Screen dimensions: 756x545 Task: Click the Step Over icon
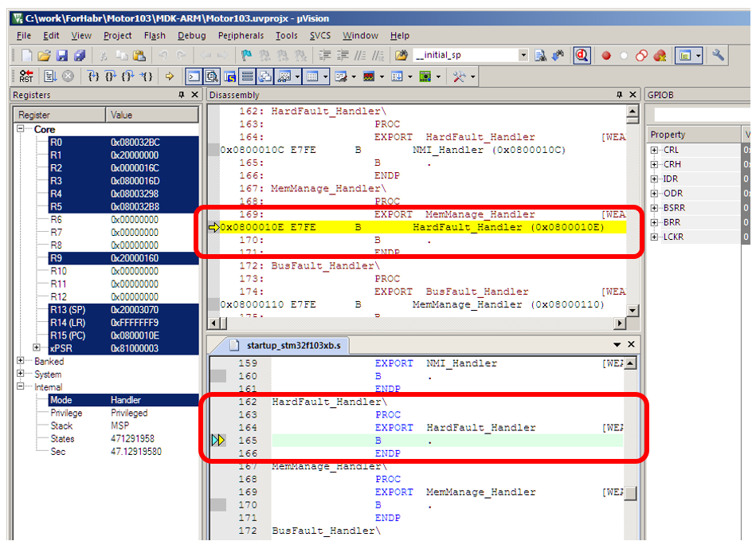pos(111,76)
